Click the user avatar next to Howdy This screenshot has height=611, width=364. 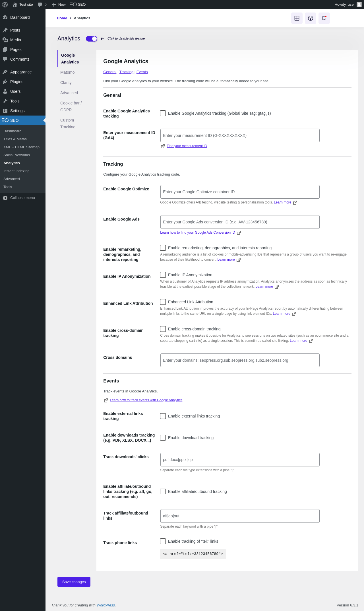pyautogui.click(x=359, y=5)
